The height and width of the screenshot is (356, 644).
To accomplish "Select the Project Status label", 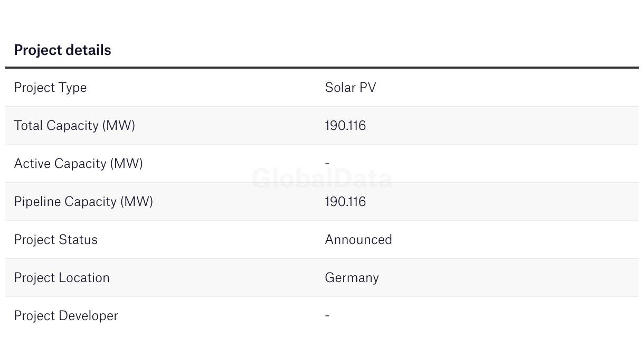I will point(56,240).
